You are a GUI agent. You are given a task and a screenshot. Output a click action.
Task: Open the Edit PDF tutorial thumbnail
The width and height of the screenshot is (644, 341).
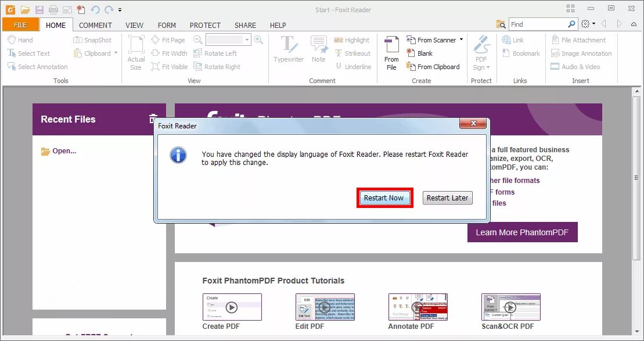tap(325, 307)
